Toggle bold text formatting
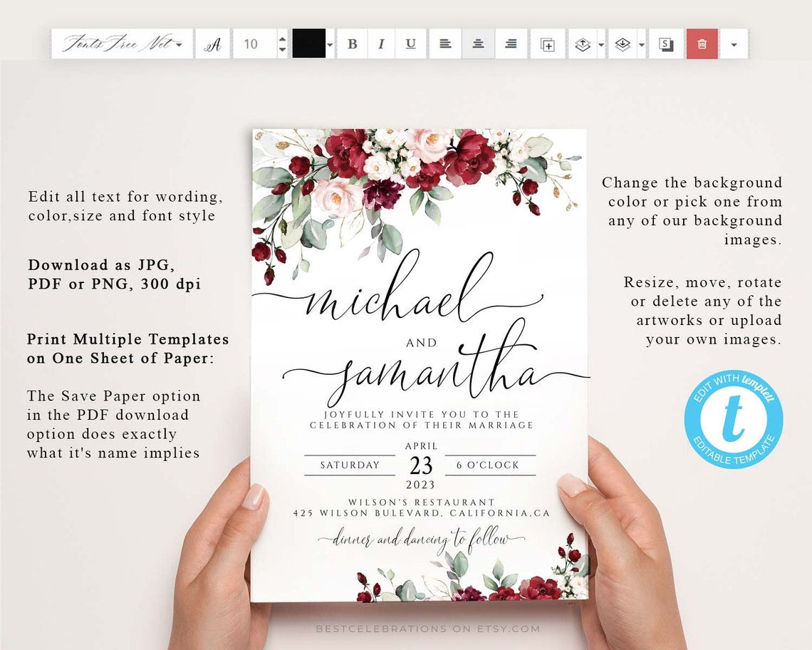812x650 pixels. pyautogui.click(x=352, y=43)
